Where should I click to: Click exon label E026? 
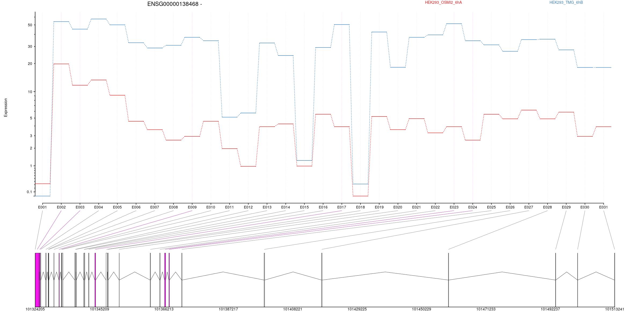(x=510, y=207)
